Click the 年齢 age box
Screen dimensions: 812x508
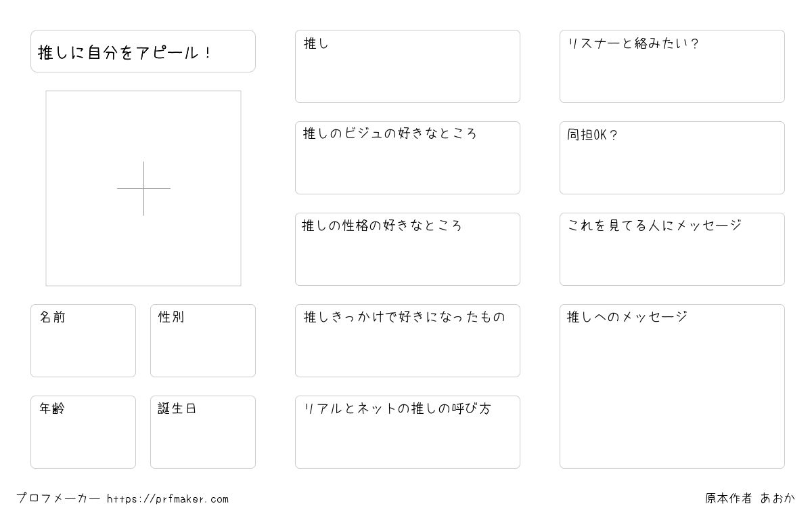click(83, 432)
